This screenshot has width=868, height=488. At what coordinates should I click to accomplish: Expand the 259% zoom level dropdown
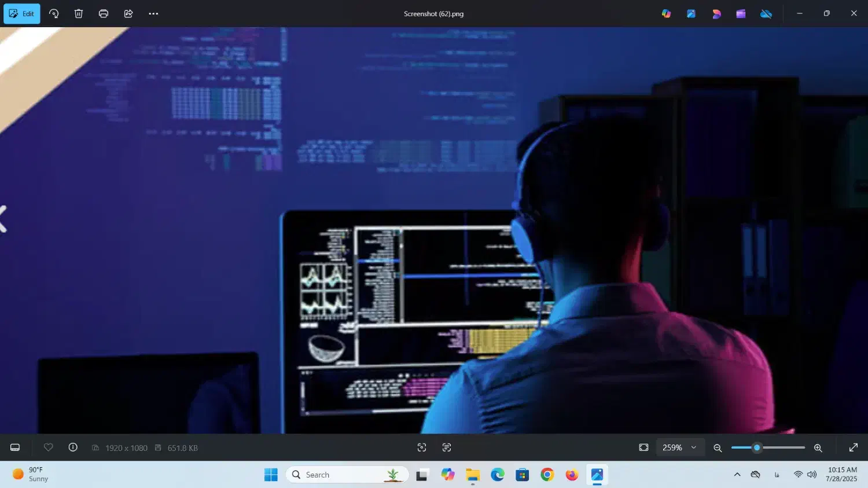(680, 447)
